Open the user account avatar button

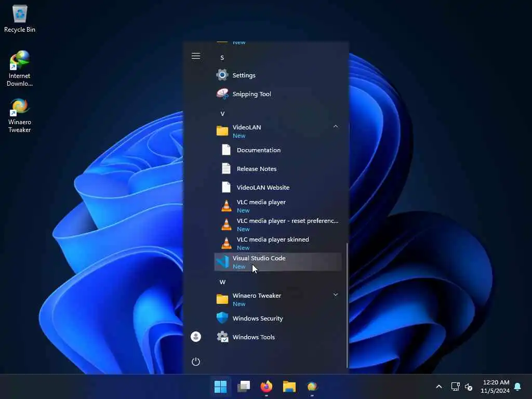tap(196, 337)
